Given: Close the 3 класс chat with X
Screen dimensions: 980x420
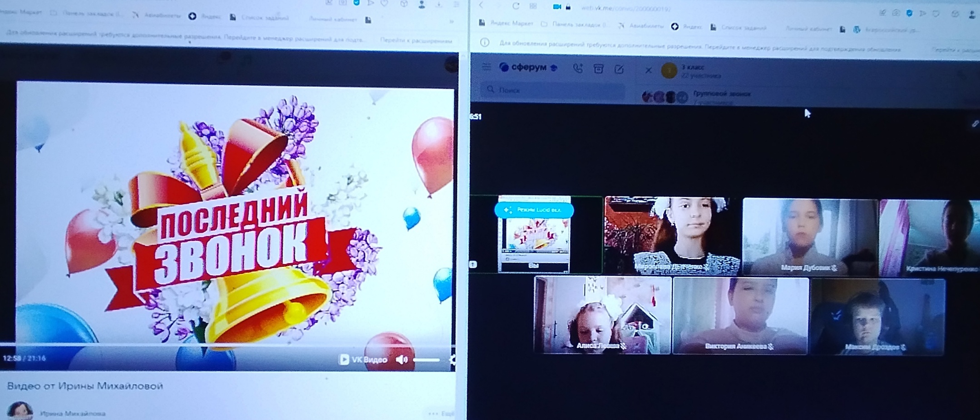Looking at the screenshot, I should [x=648, y=70].
